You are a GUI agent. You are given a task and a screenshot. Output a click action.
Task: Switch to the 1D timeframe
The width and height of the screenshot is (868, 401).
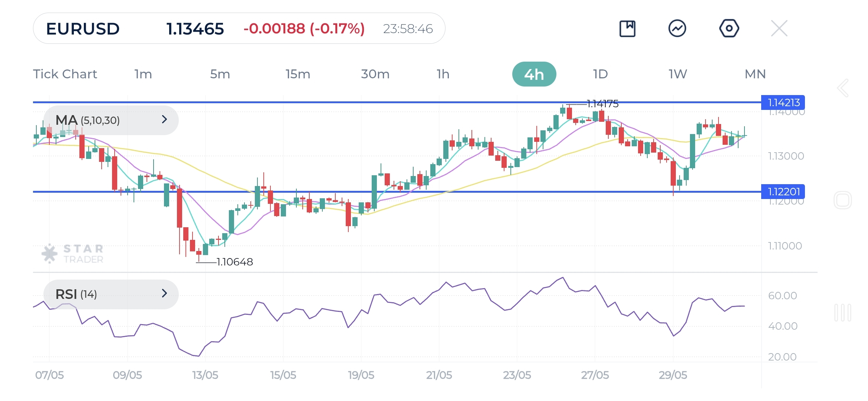(x=600, y=74)
